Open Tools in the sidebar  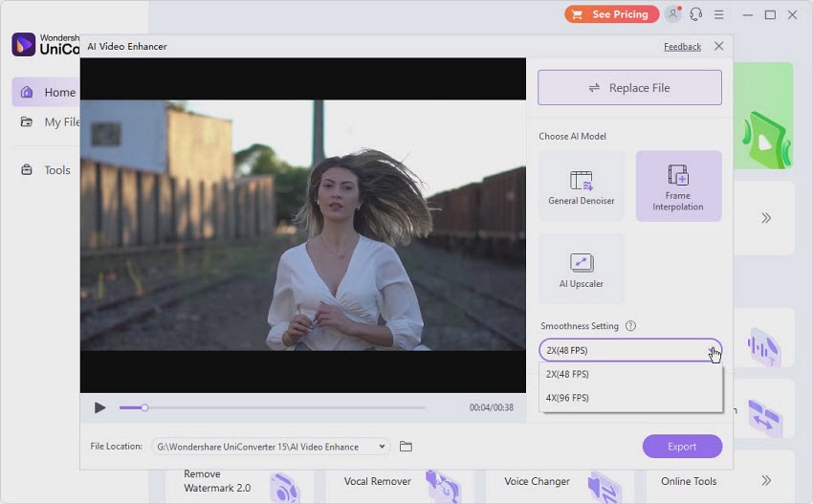(47, 170)
